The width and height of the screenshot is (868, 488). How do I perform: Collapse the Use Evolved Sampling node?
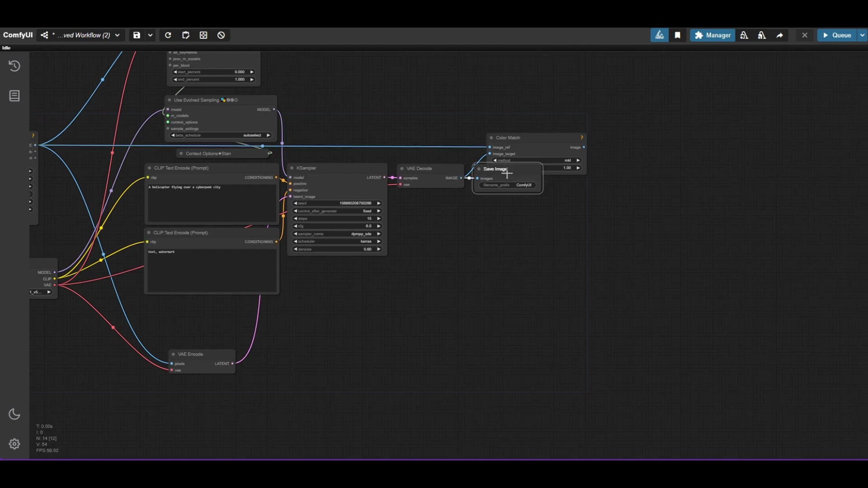170,100
